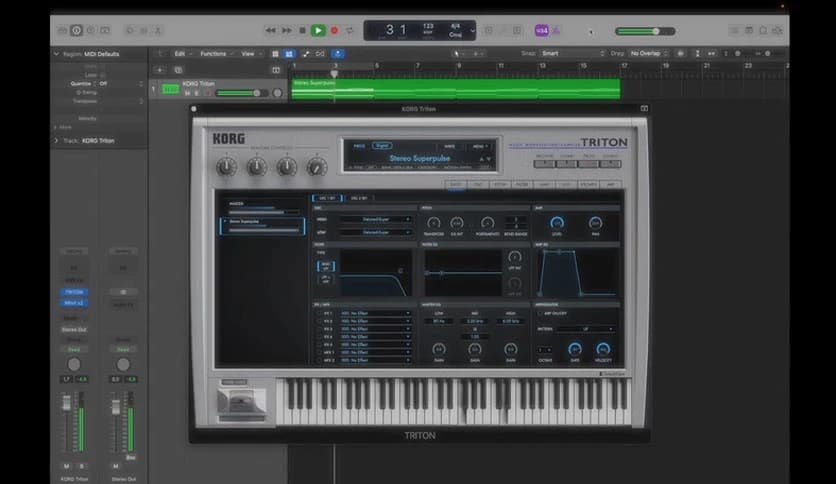The image size is (836, 484).
Task: Click the highlighted blue grid view button
Action: [x=289, y=54]
